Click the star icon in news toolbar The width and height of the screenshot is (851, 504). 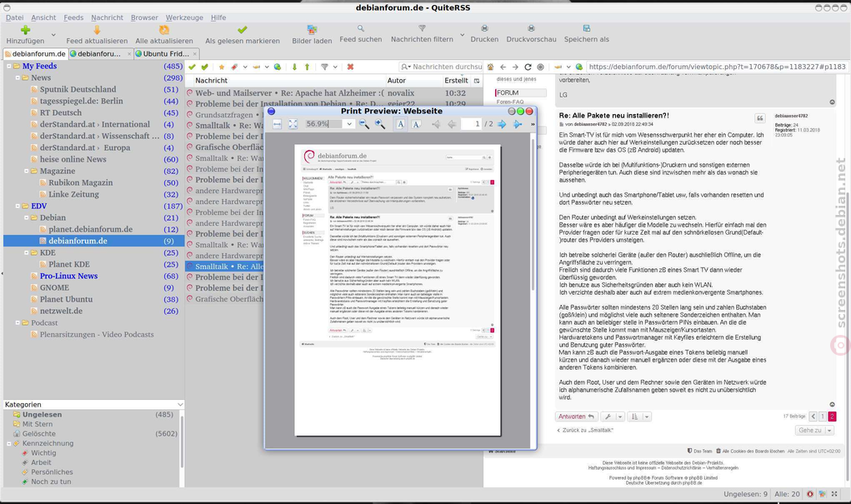(222, 67)
